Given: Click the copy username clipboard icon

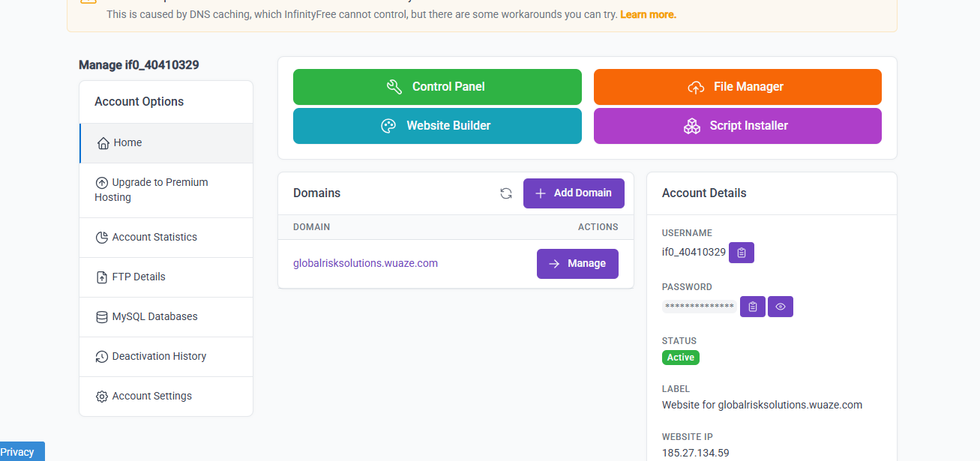Looking at the screenshot, I should coord(742,253).
